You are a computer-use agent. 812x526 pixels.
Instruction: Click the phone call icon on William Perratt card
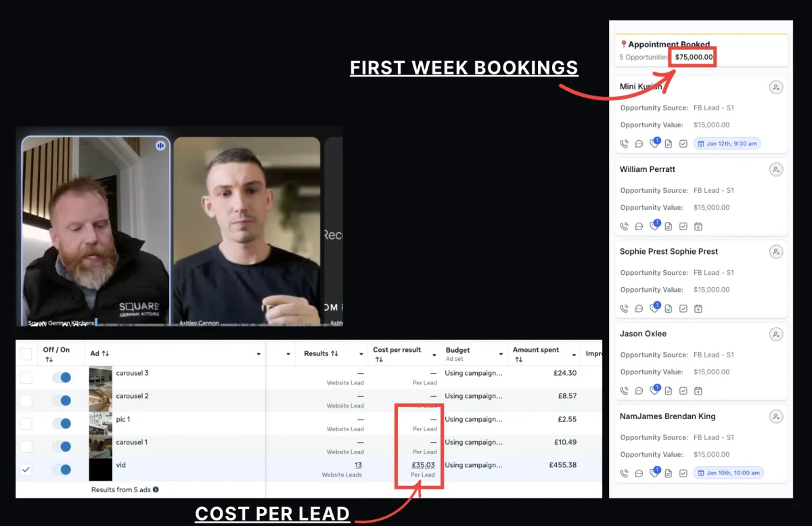pos(624,226)
